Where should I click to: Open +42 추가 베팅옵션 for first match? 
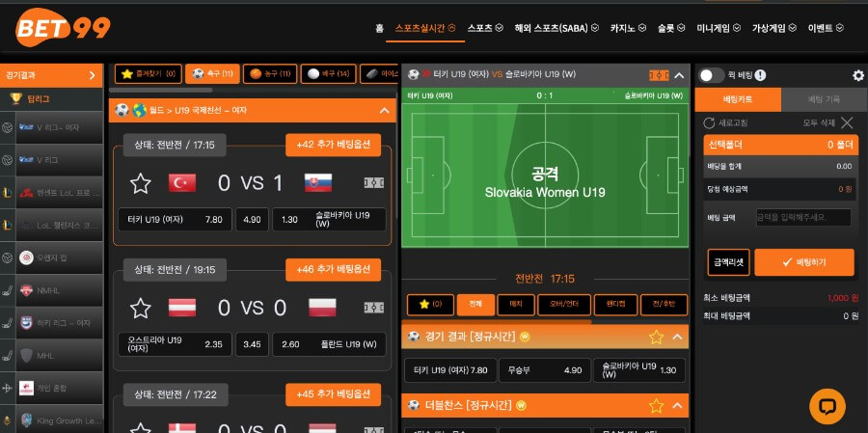coord(334,145)
